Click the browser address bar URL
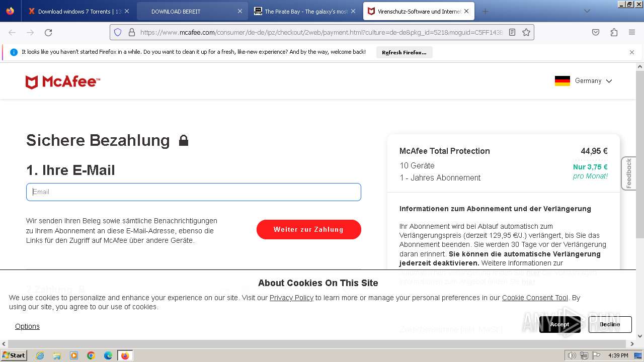Viewport: 644px width, 362px height. [x=321, y=32]
